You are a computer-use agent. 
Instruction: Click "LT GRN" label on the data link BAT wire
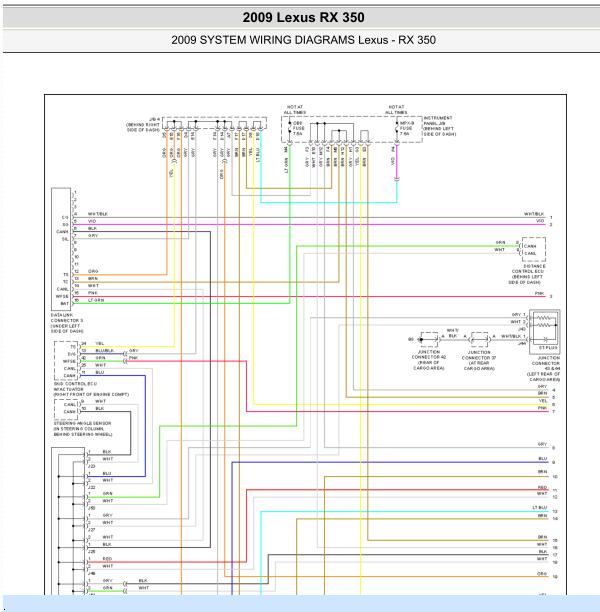coord(96,300)
